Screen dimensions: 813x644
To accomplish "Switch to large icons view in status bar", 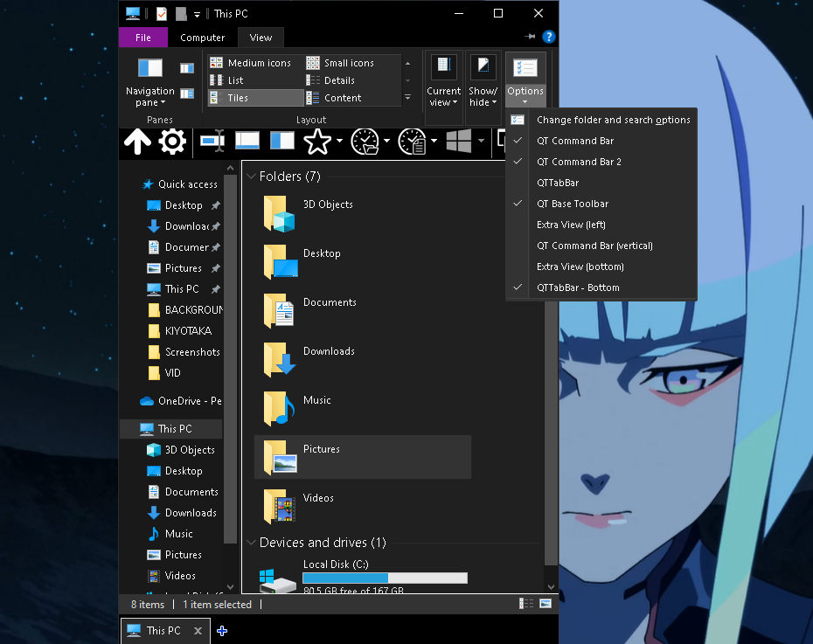I will (x=545, y=604).
